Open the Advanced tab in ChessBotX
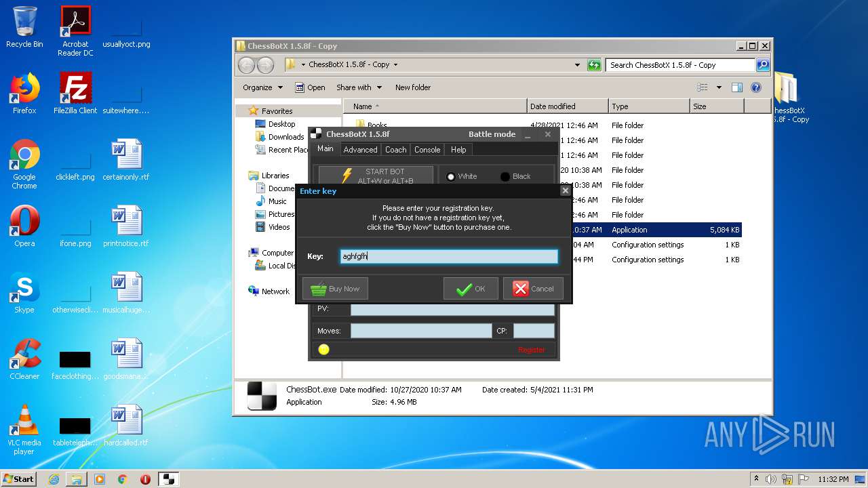This screenshot has height=488, width=868. point(360,150)
